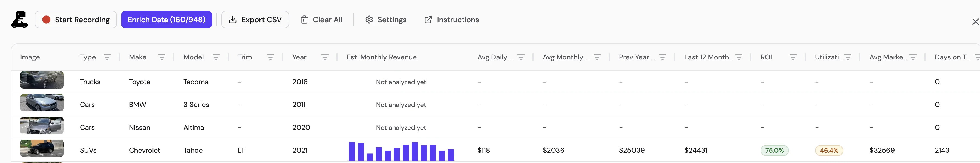The image size is (980, 163).
Task: Click the Trucks type cell
Action: 90,82
